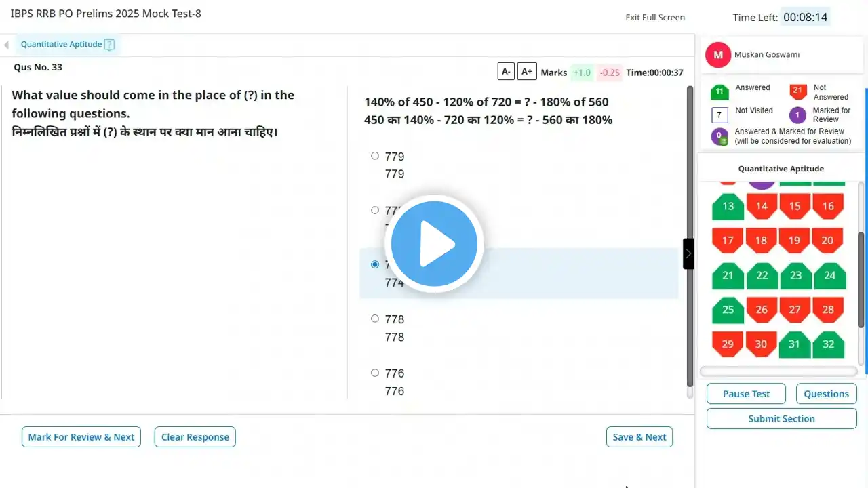This screenshot has height=488, width=868.
Task: Go to green question 24 marker
Action: pos(829,275)
